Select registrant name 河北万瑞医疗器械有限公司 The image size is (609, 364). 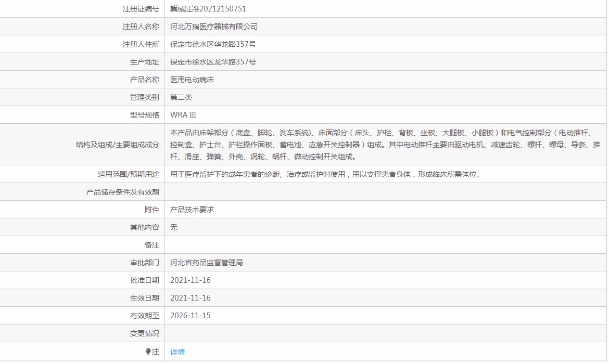point(214,27)
